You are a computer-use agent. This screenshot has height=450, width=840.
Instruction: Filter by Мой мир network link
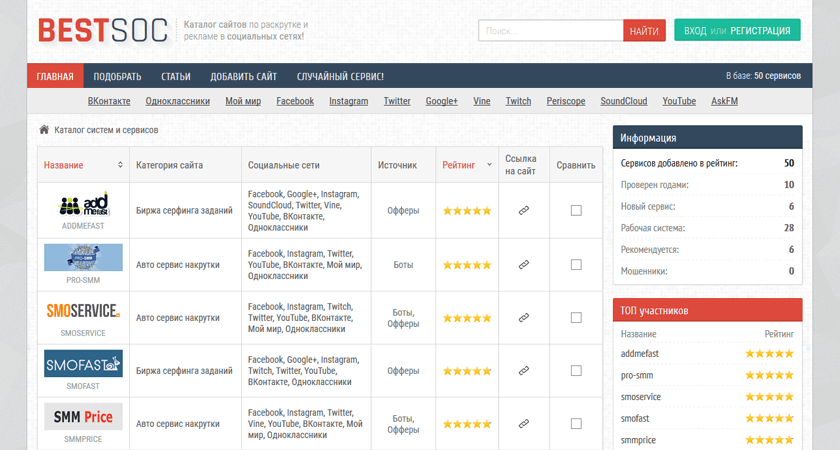[x=243, y=101]
